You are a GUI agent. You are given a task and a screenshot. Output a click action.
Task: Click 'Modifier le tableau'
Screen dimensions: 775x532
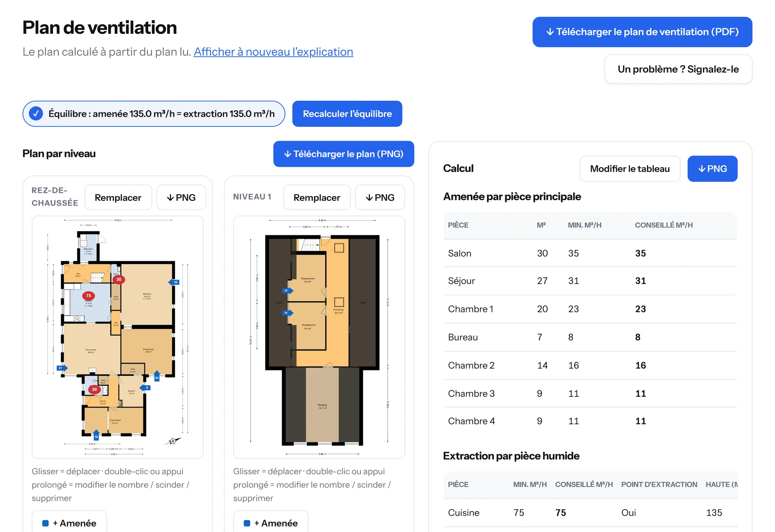click(630, 169)
